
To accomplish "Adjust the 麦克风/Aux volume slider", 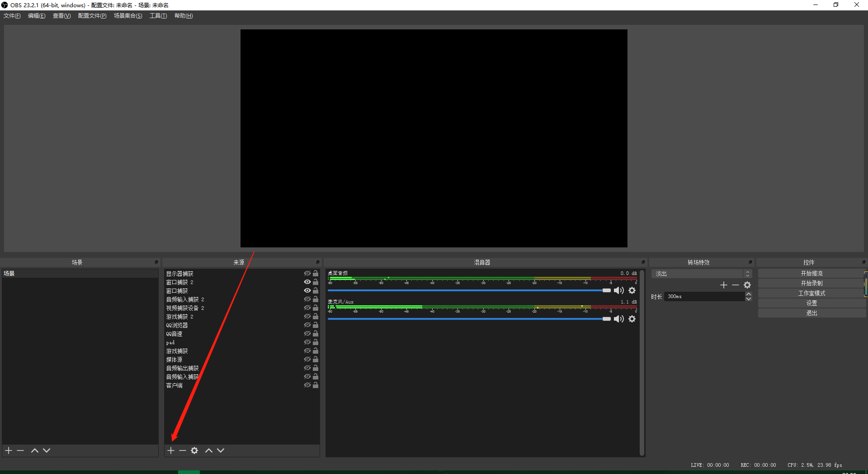I will point(469,319).
